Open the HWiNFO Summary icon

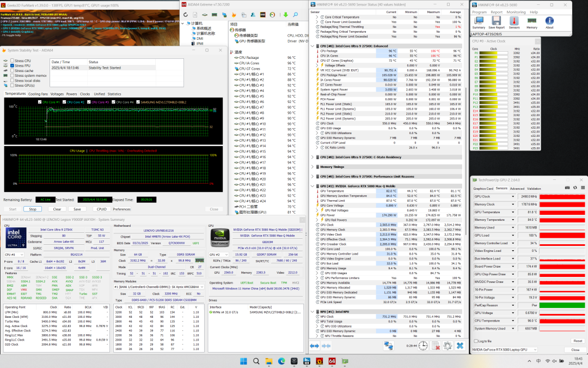click(479, 21)
